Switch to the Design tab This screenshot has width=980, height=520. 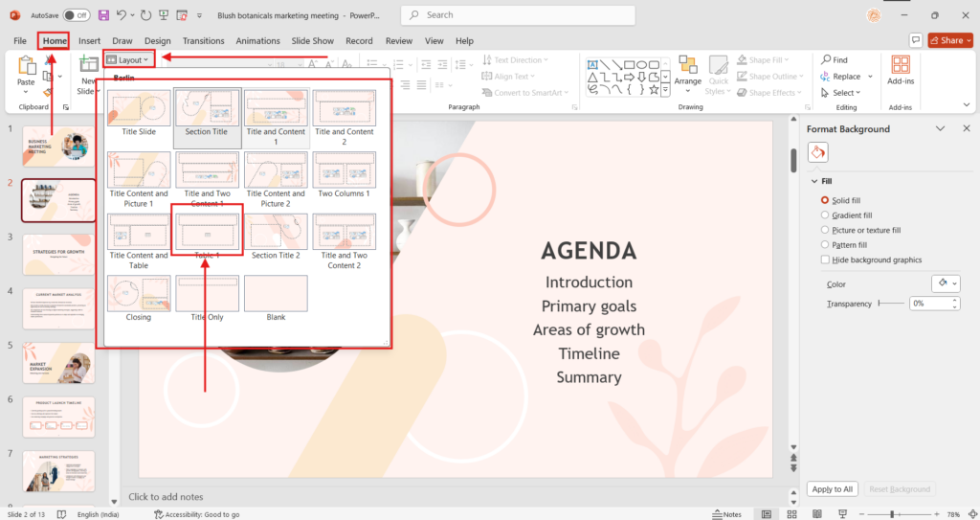157,41
